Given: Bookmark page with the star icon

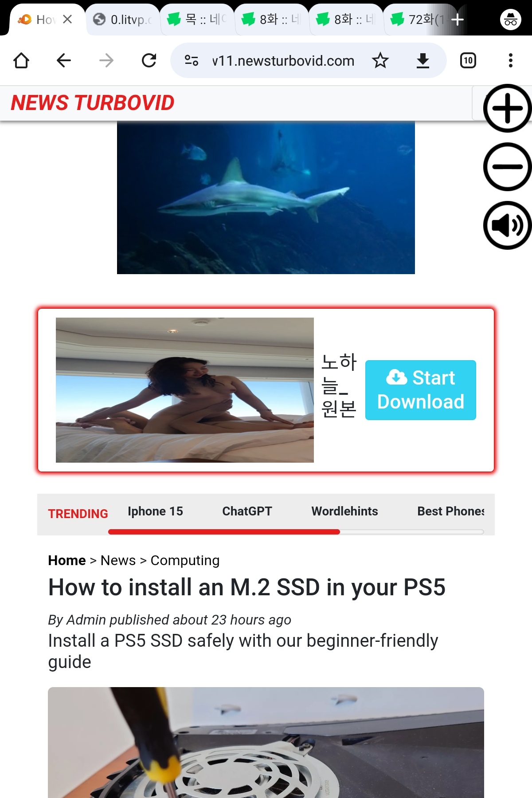Looking at the screenshot, I should click(380, 60).
